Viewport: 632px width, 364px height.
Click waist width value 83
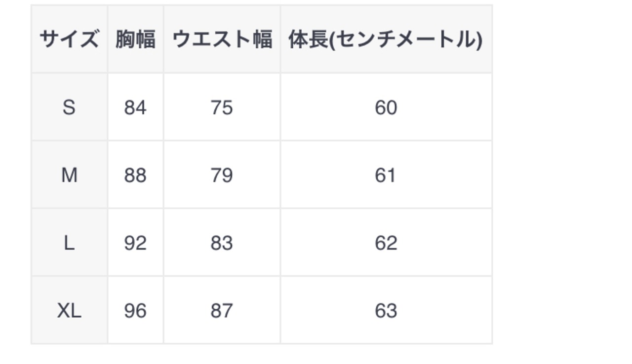click(222, 243)
